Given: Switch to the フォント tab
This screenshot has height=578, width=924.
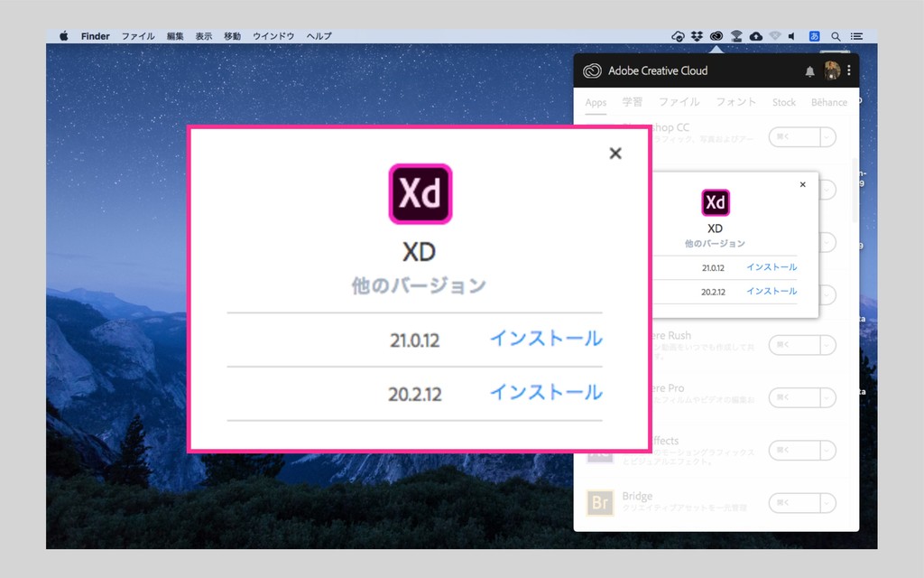Looking at the screenshot, I should (x=736, y=102).
